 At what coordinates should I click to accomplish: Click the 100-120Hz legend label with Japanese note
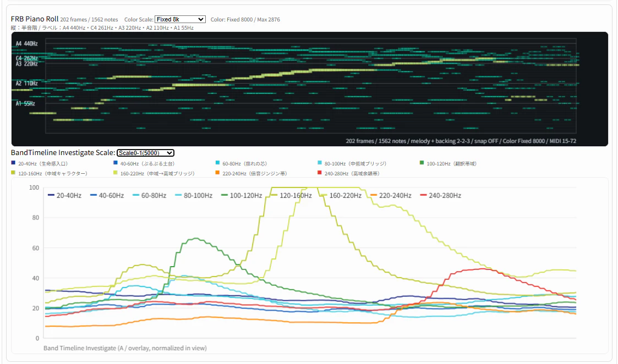coord(452,163)
